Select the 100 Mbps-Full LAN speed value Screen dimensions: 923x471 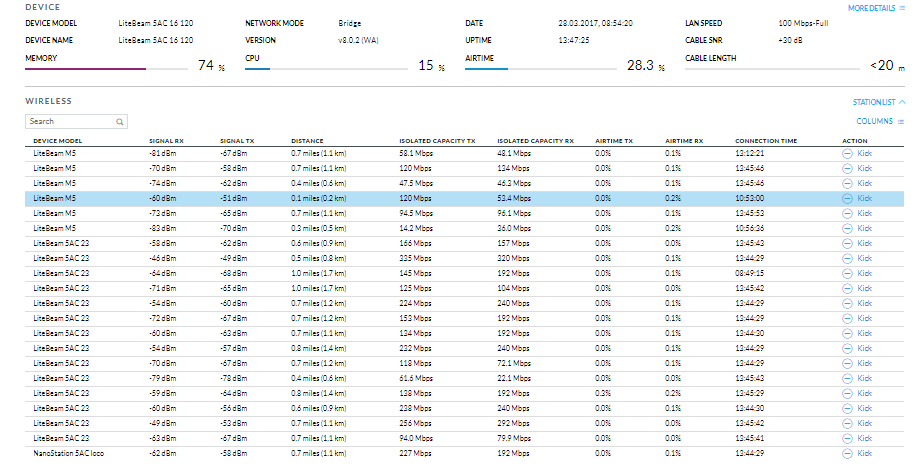click(x=803, y=24)
